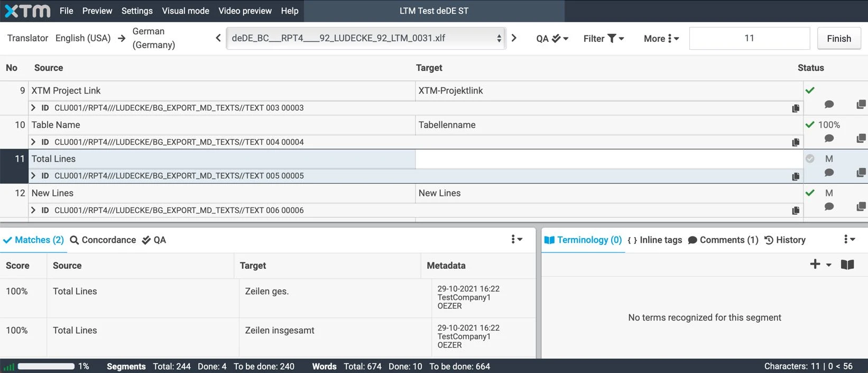Go to next file arrow
Image resolution: width=868 pixels, height=373 pixels.
point(514,38)
